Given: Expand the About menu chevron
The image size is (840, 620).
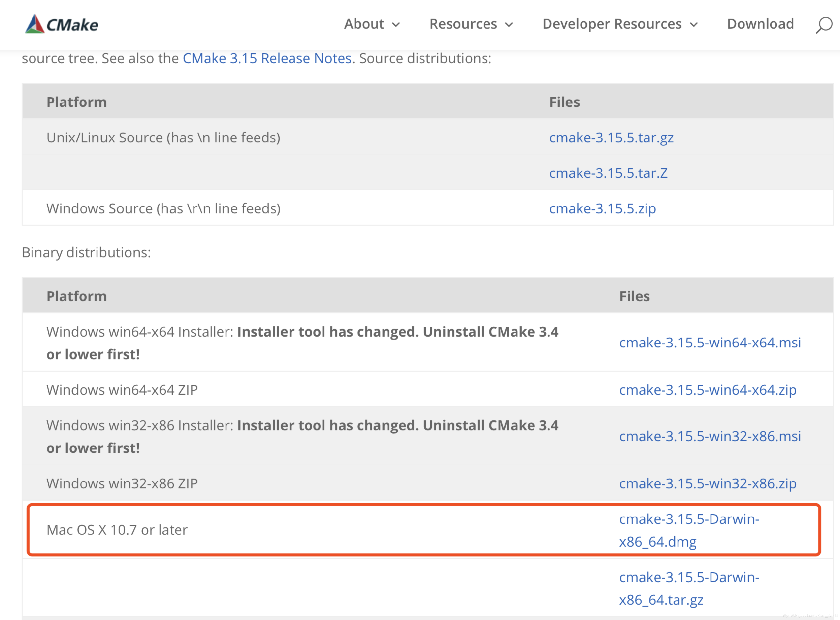Looking at the screenshot, I should (396, 25).
